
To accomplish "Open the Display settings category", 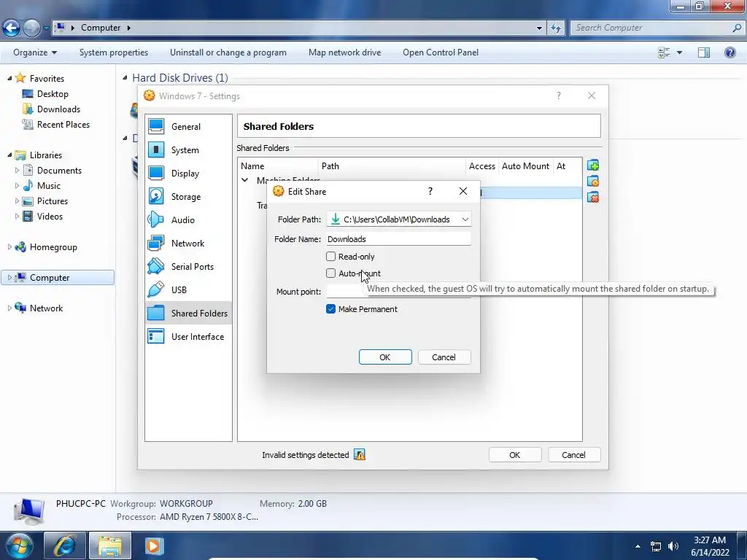I will tap(189, 174).
